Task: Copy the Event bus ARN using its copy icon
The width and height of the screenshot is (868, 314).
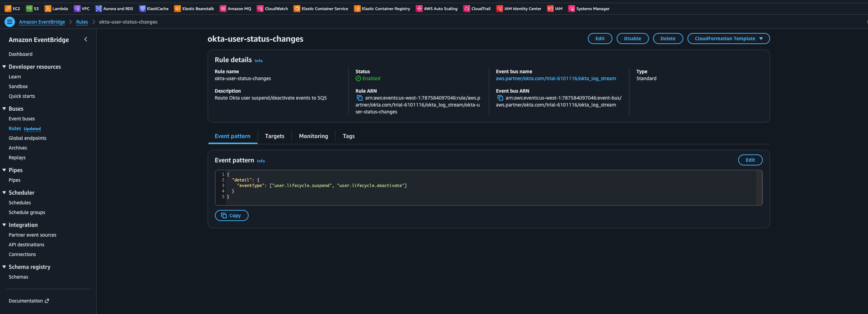Action: tap(500, 97)
